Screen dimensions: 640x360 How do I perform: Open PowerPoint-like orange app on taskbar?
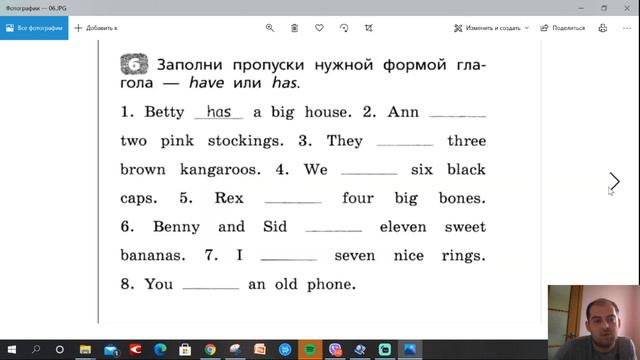click(260, 349)
